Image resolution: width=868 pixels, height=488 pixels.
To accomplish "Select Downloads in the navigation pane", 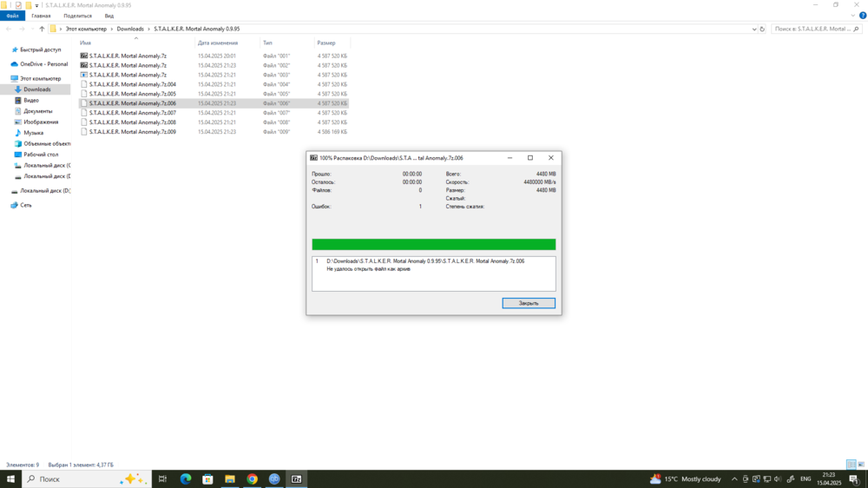I will pyautogui.click(x=37, y=89).
